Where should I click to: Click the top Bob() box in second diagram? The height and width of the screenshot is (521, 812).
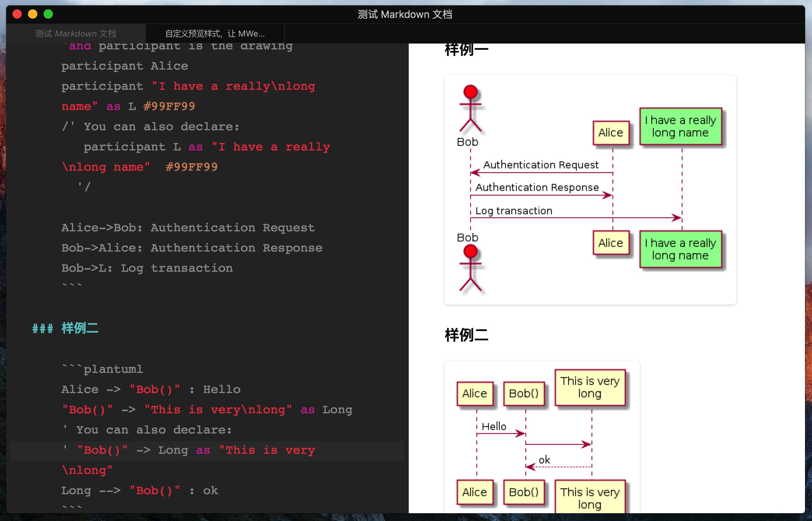click(523, 393)
